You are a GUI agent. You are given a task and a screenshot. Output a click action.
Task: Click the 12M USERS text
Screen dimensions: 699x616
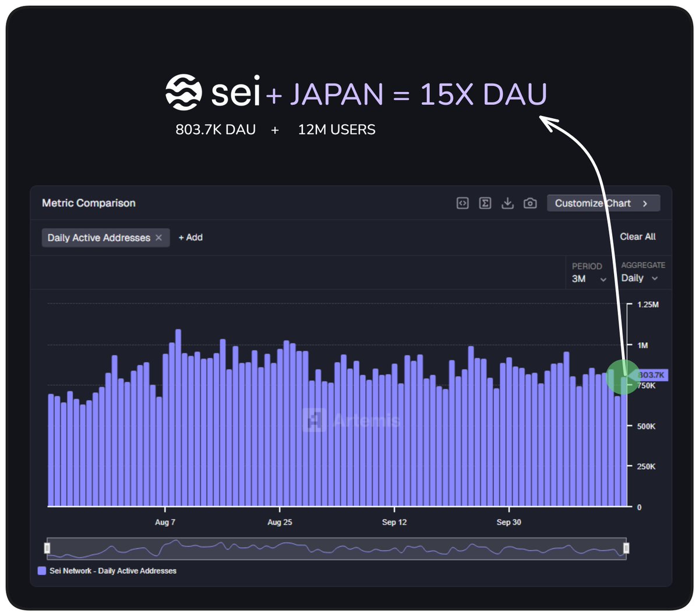pyautogui.click(x=337, y=130)
